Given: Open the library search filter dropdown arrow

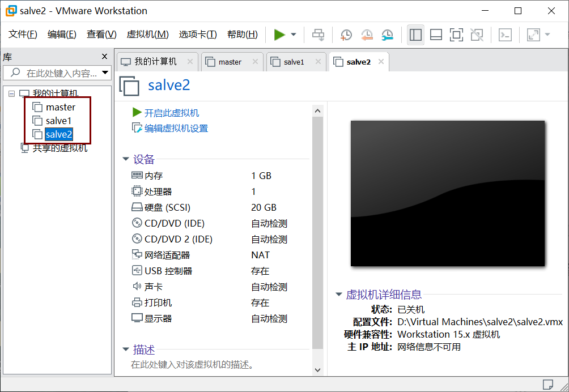Looking at the screenshot, I should (105, 73).
